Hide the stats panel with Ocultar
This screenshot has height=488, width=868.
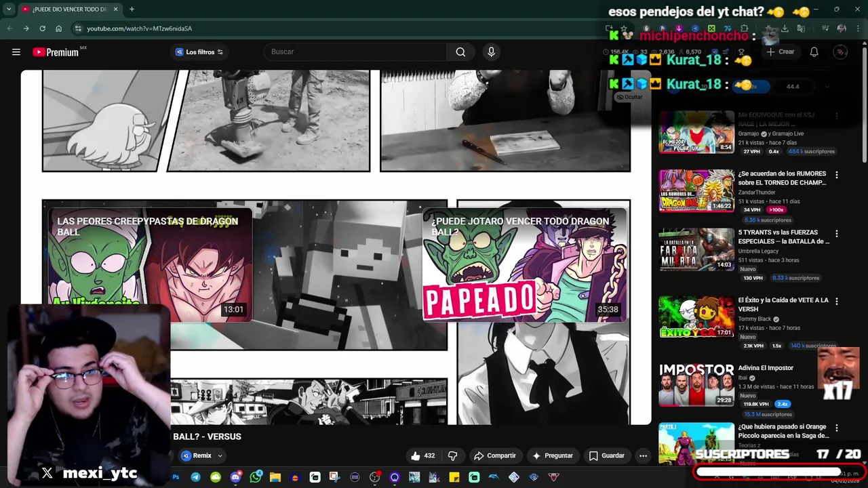point(629,97)
